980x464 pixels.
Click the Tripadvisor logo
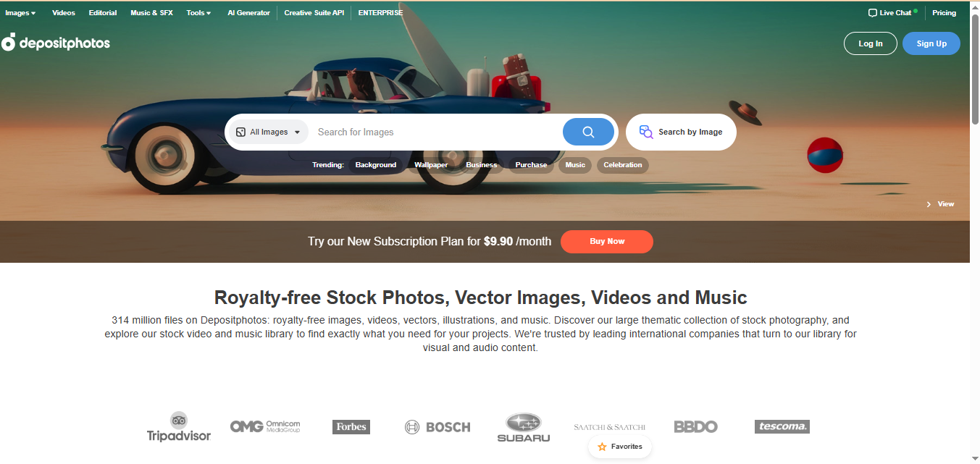pos(178,426)
